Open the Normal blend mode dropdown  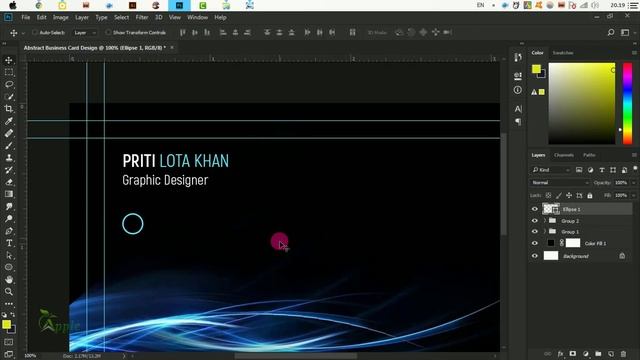tap(560, 183)
